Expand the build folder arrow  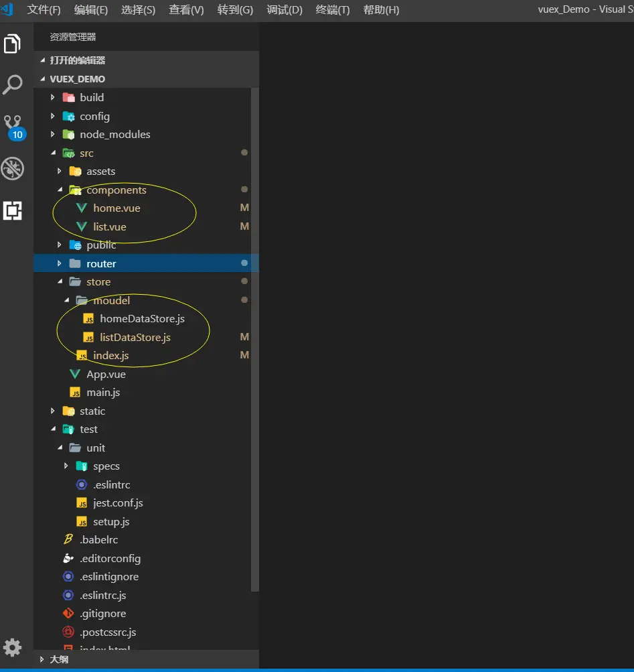(53, 97)
